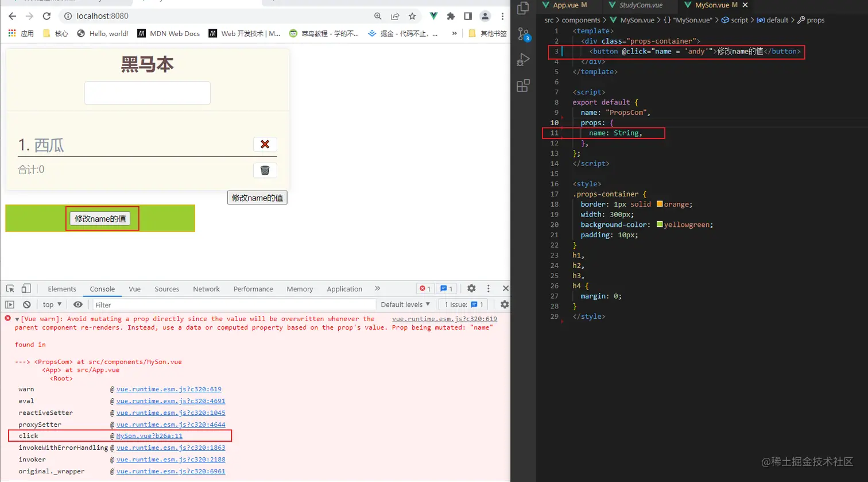
Task: Open the 核心 bookmarks folder
Action: (x=56, y=33)
